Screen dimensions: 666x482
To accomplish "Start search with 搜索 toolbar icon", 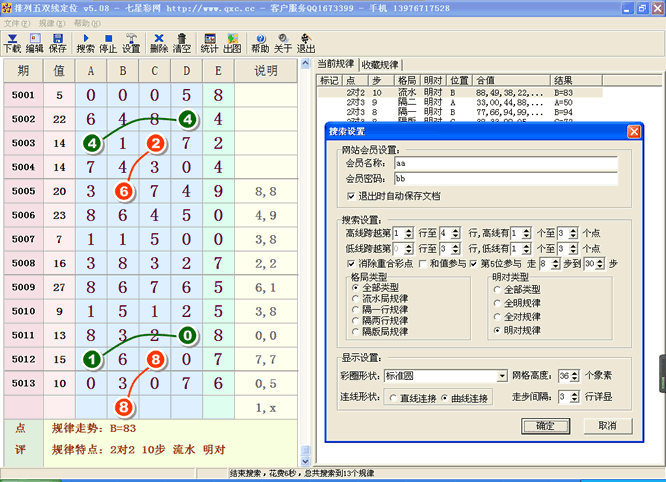I will (85, 44).
